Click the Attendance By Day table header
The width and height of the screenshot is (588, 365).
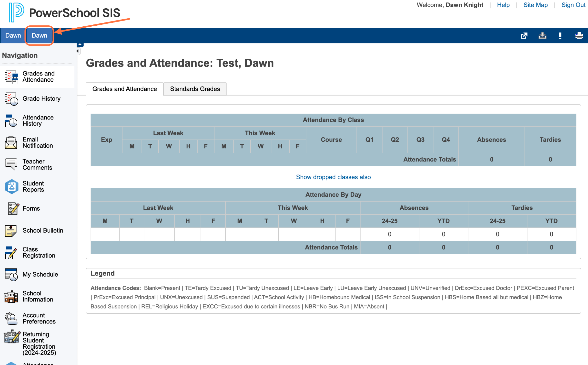[333, 195]
